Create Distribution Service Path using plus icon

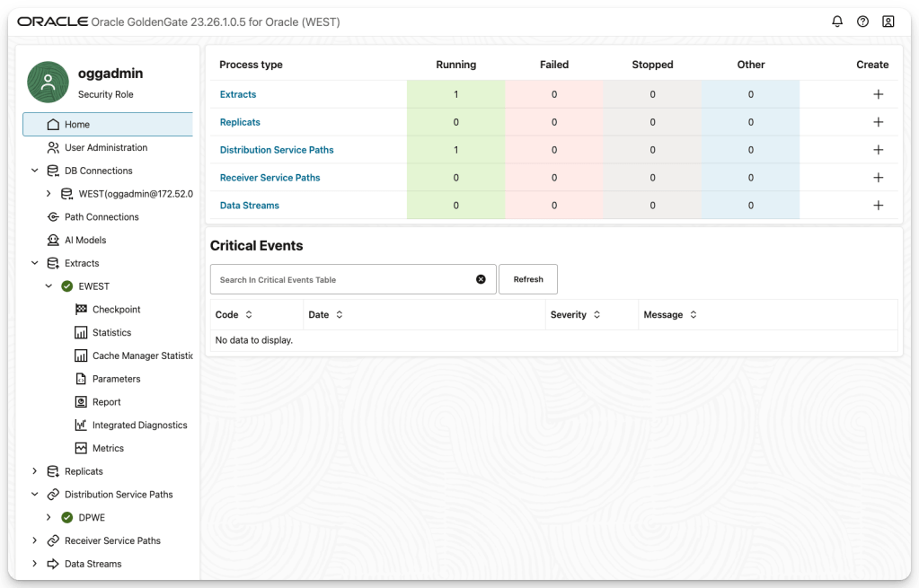pos(878,150)
